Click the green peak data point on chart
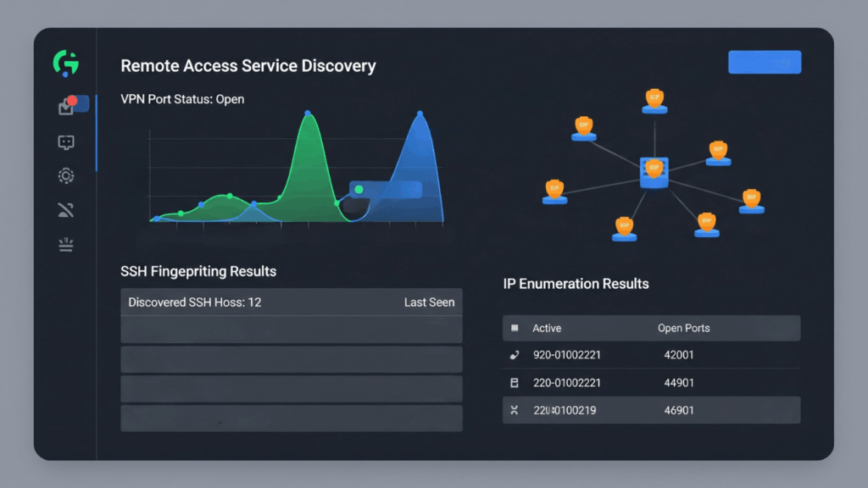868x488 pixels. [308, 113]
